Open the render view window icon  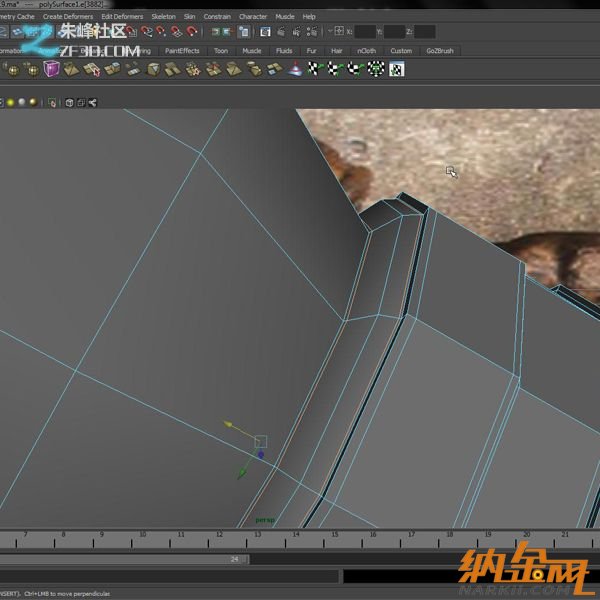point(265,31)
